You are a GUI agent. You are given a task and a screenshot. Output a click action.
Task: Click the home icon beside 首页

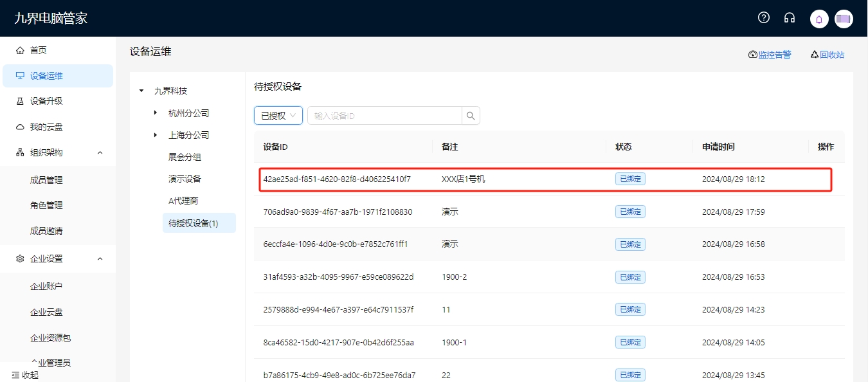[20, 50]
